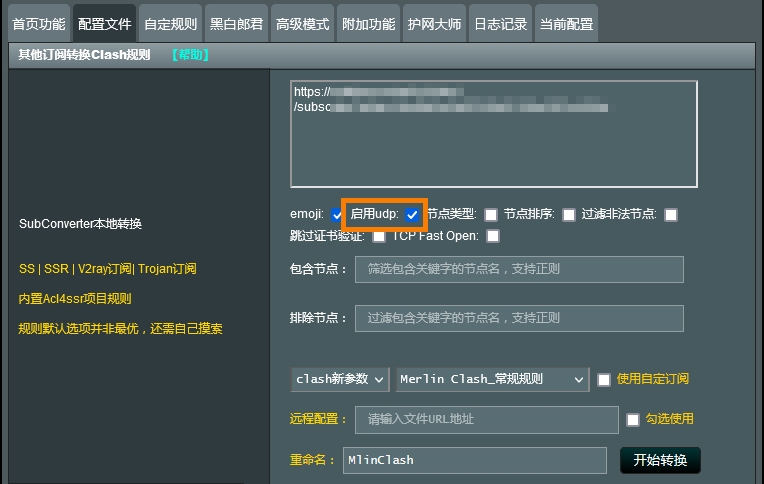This screenshot has height=484, width=764.
Task: Check the 使用自定订阅 checkbox
Action: click(x=604, y=380)
